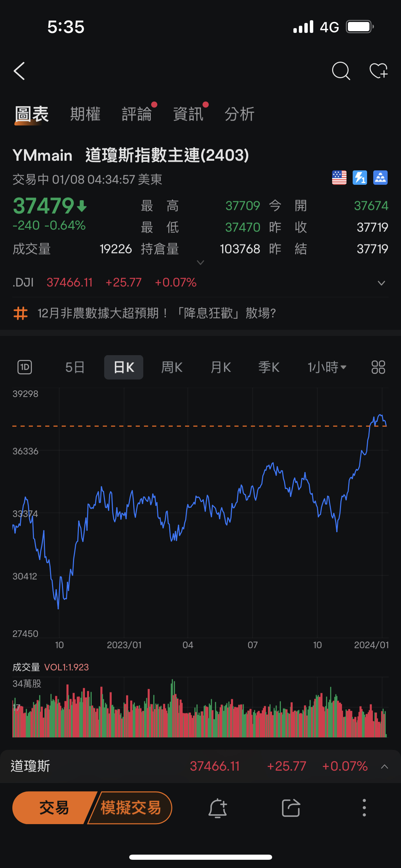Tap the price line chart area

200,513
